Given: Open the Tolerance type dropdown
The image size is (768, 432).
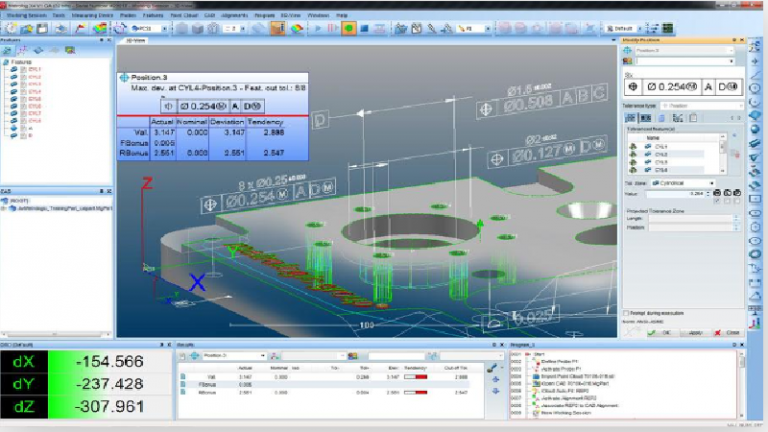Looking at the screenshot, I should tap(740, 106).
